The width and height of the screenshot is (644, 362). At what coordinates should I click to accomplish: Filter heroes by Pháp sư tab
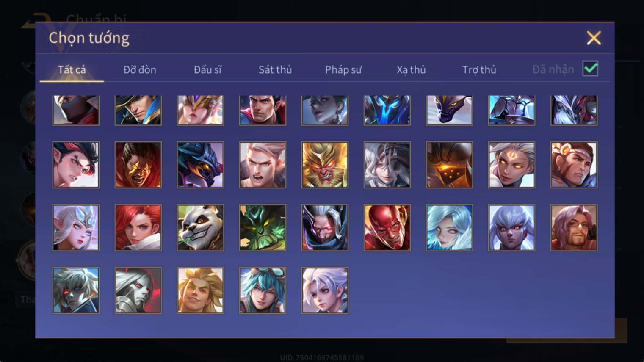tap(343, 69)
